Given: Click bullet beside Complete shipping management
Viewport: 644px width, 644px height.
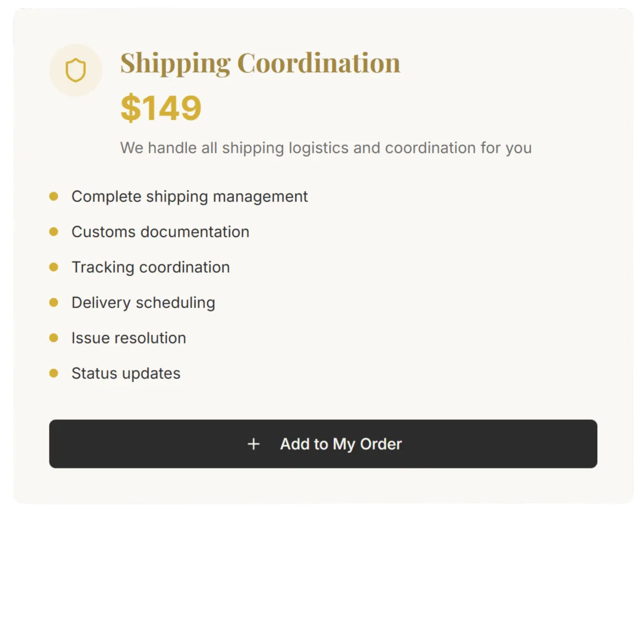Looking at the screenshot, I should tap(54, 196).
